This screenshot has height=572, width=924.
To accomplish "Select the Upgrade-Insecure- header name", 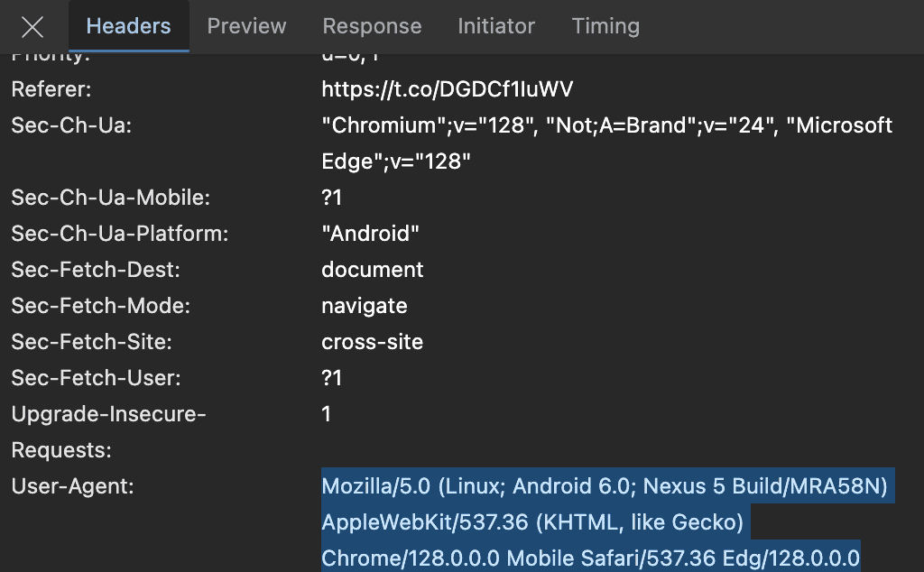I will pos(108,414).
